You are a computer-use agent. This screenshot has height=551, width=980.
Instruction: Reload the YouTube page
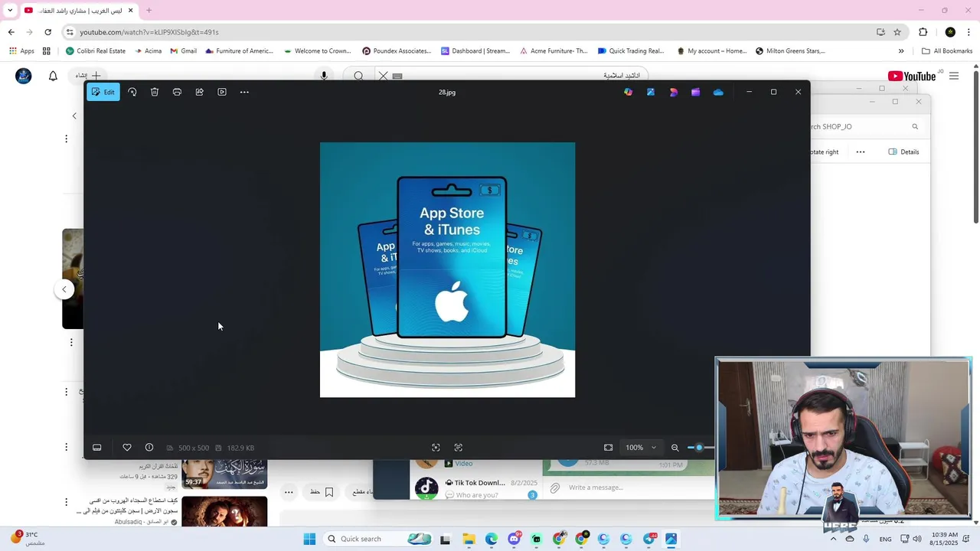click(x=47, y=32)
